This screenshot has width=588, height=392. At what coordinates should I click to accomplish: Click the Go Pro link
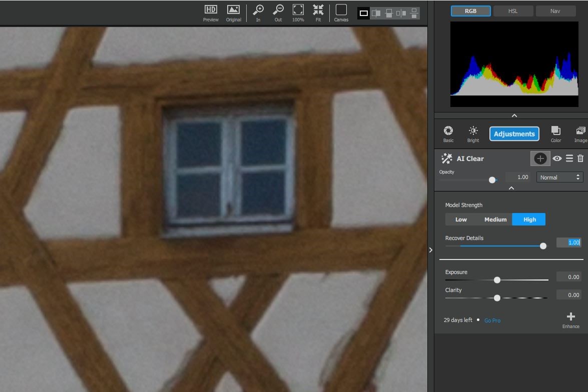tap(492, 320)
